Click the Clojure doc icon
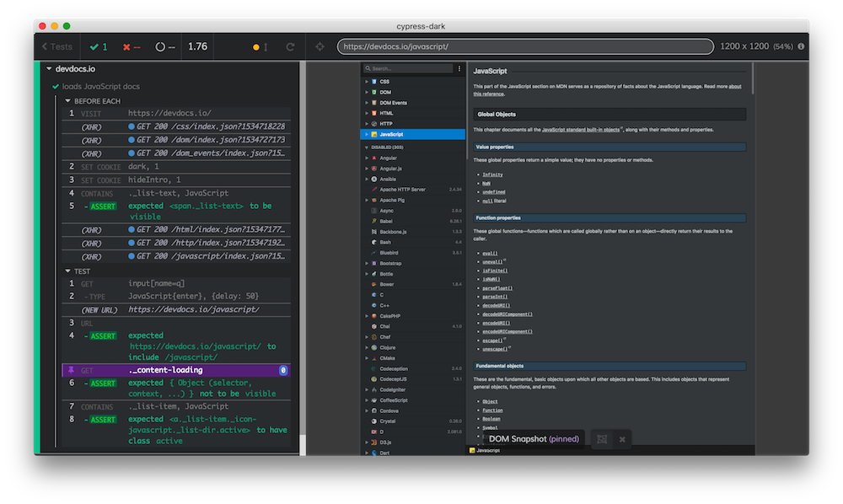 374,347
